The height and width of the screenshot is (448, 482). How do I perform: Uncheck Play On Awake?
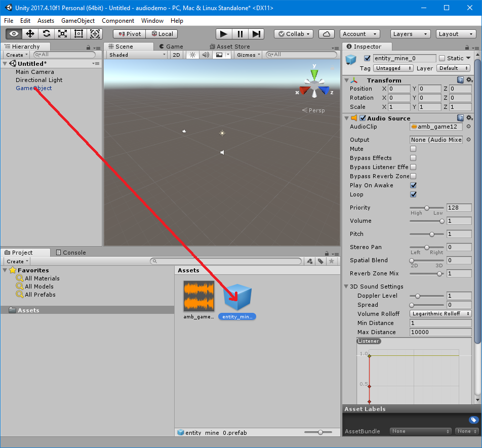click(x=413, y=185)
